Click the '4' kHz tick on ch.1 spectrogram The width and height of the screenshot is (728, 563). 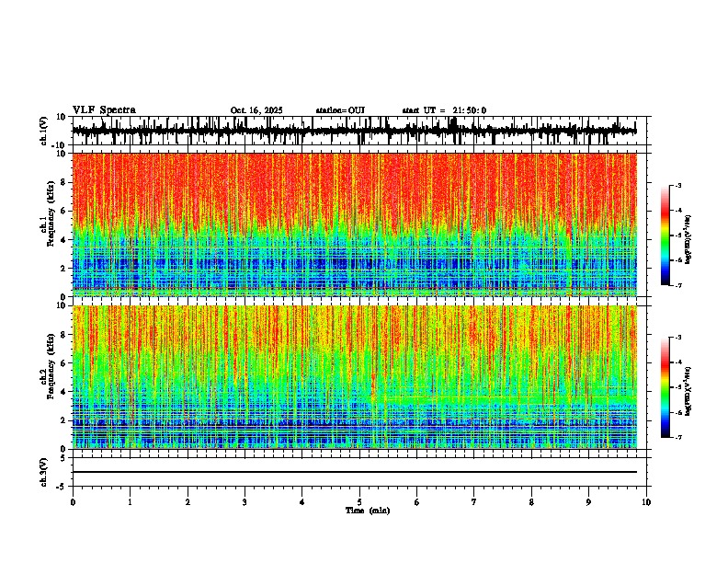point(64,240)
